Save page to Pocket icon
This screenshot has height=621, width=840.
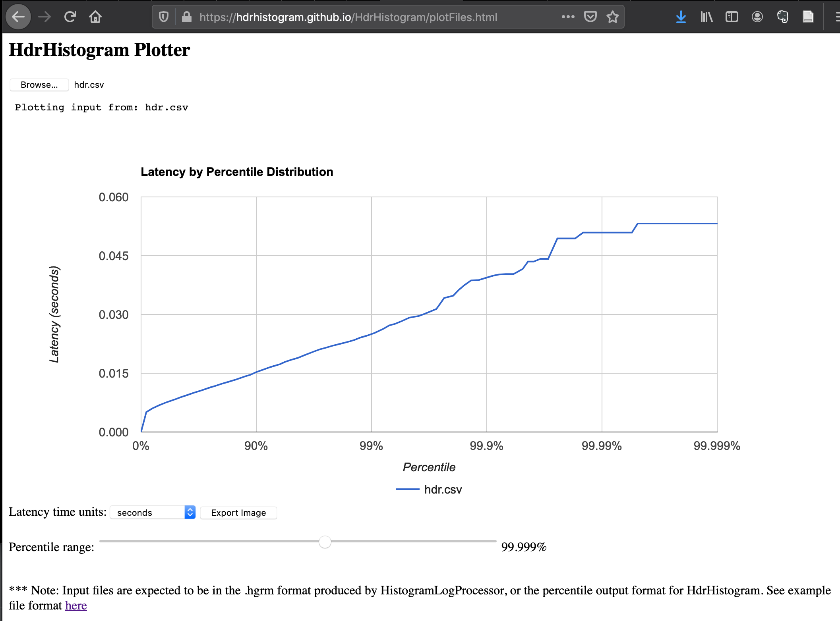tap(590, 17)
